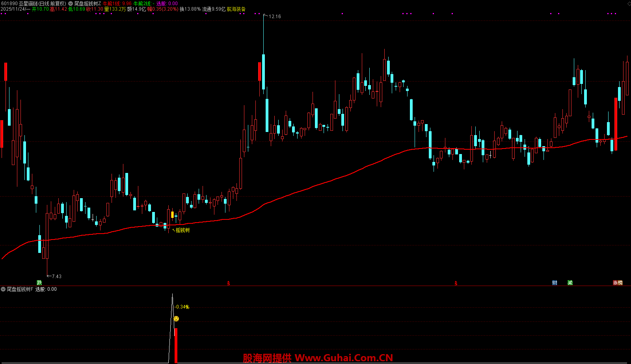The image size is (631, 364).
Task: Expand the 尾盘摇钱树Z indicator dropdown arrow
Action: pyautogui.click(x=71, y=4)
